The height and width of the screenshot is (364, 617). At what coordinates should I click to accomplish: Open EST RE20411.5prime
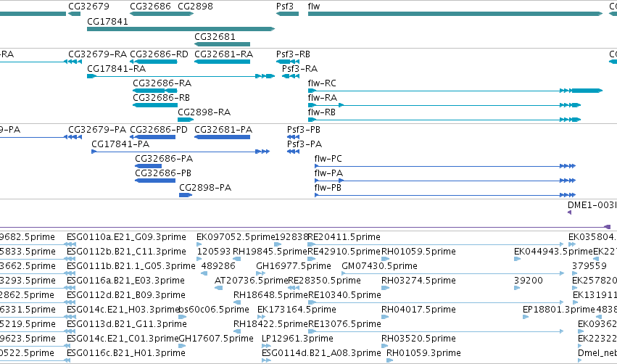(x=344, y=237)
